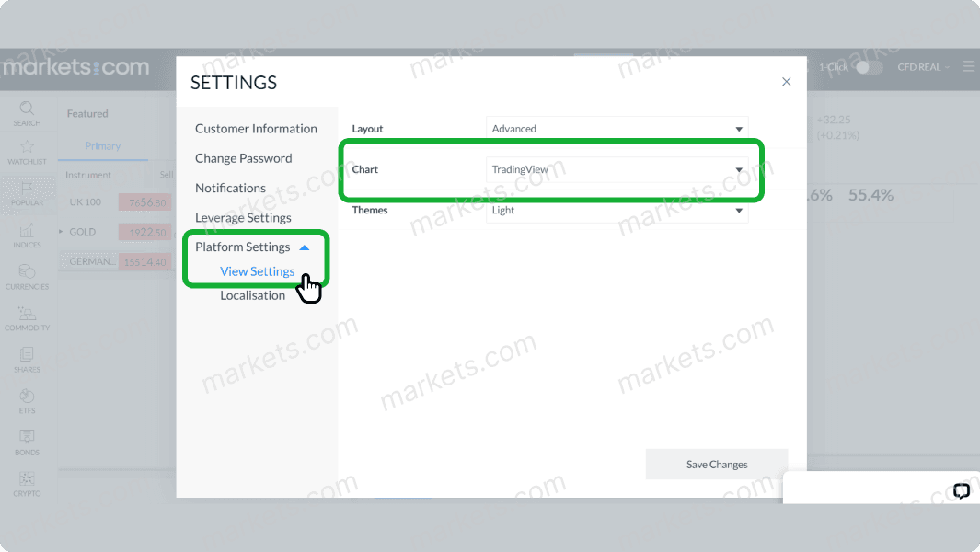Open the Shares category icon
Viewport: 980px width, 552px height.
point(27,355)
